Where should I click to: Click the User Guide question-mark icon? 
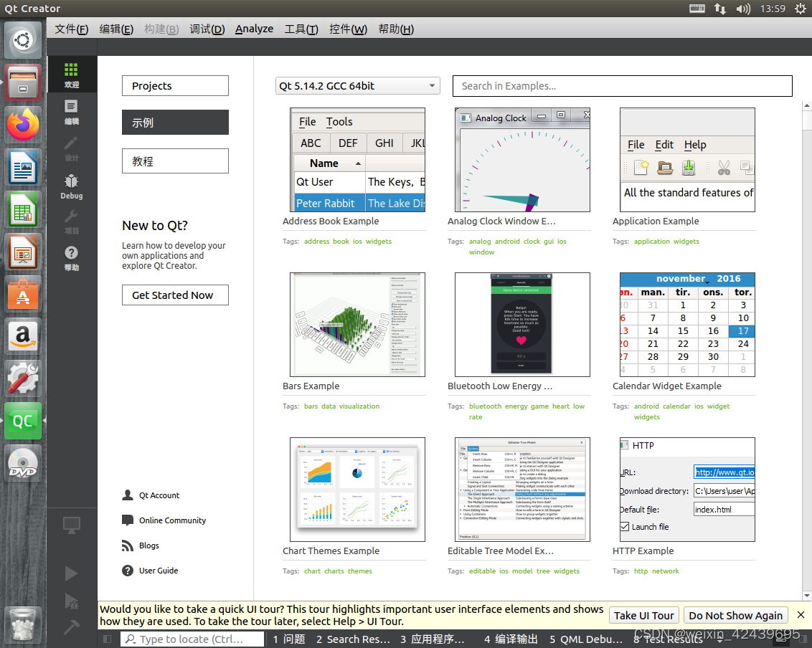click(128, 571)
